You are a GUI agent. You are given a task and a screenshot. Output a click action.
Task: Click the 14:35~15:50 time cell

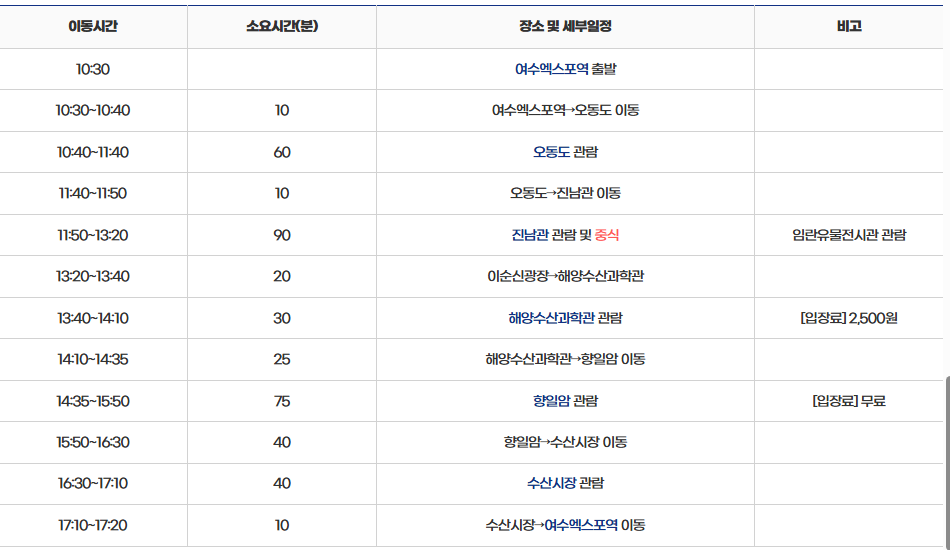pos(93,401)
